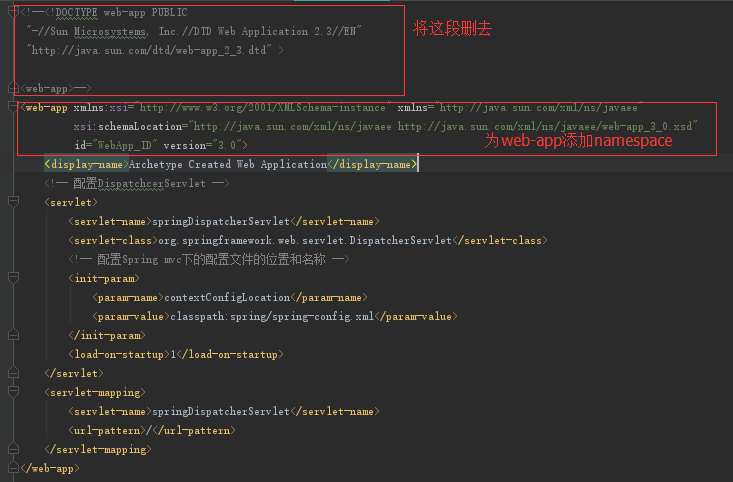733x482 pixels.
Task: Click the <url-pattern> opening tag
Action: click(107, 430)
